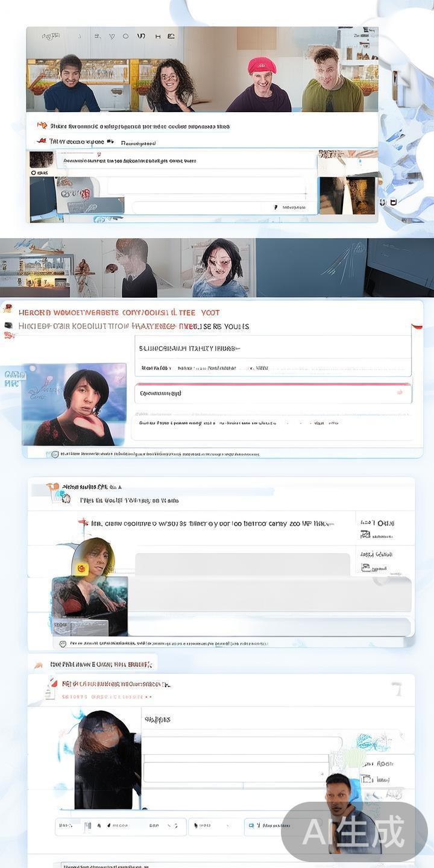Click the wide gray text box in the middle card
434x868 pixels.
click(x=242, y=564)
